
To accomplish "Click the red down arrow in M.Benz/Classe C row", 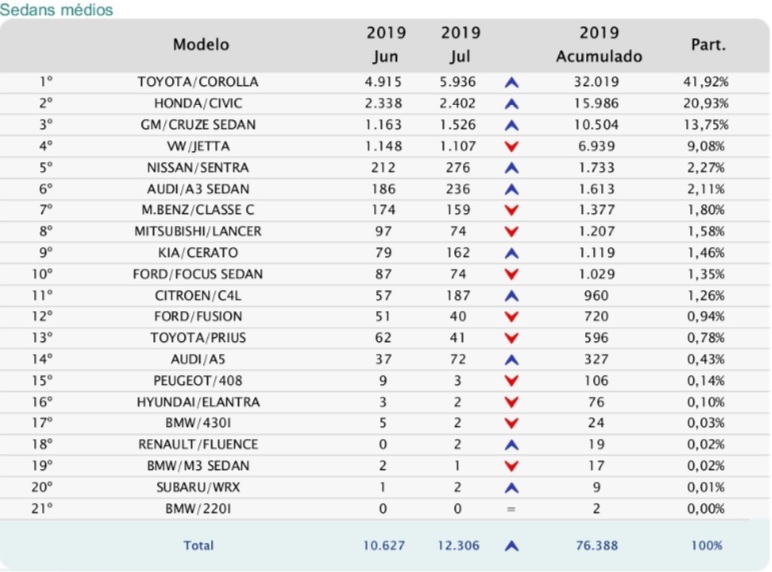I will pos(512,210).
